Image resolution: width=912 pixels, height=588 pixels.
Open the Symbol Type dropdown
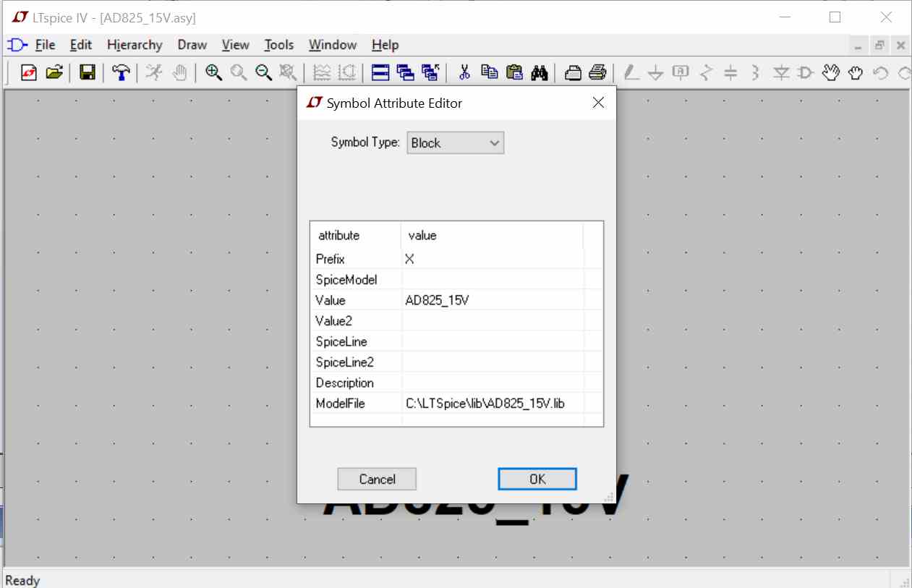(456, 143)
